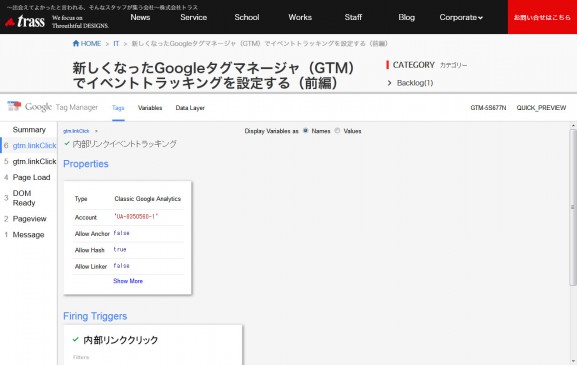Image resolution: width=577 pixels, height=365 pixels.
Task: Select event 5 gtm.linkClick
Action: [29, 161]
